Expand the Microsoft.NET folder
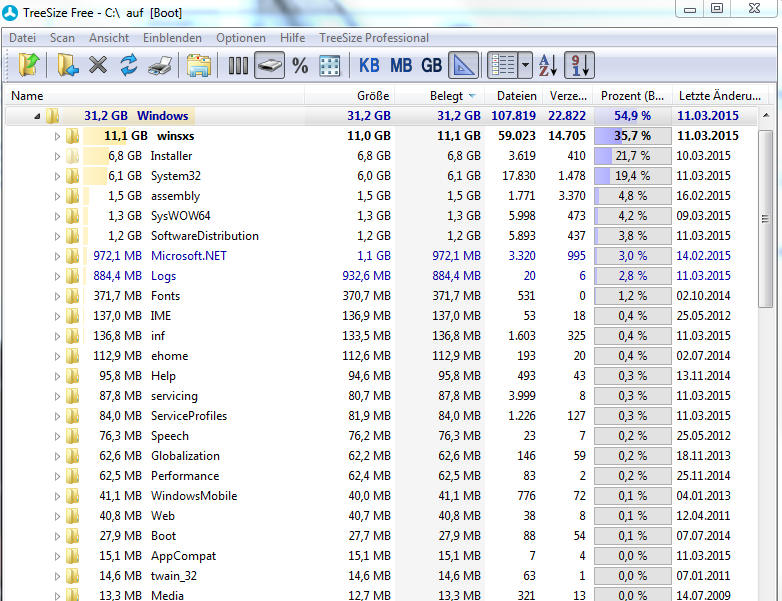This screenshot has width=782, height=601. click(57, 256)
